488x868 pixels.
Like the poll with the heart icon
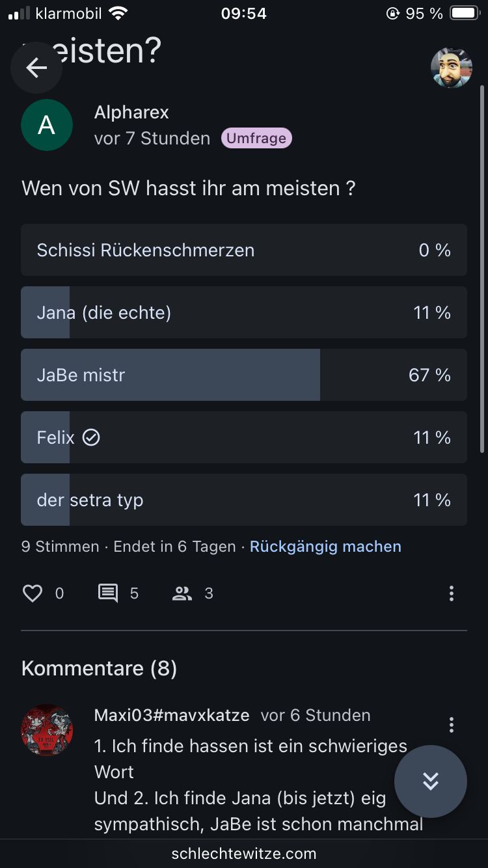(33, 593)
